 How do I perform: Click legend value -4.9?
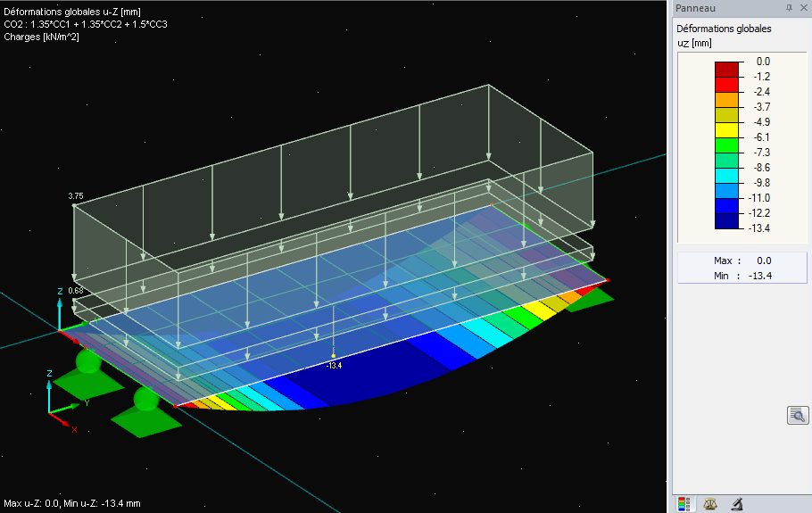point(762,122)
